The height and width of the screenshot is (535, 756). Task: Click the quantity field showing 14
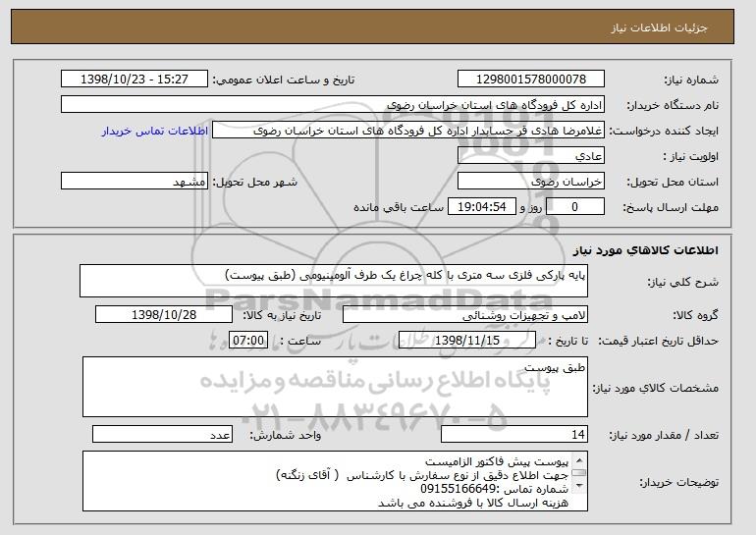click(514, 434)
